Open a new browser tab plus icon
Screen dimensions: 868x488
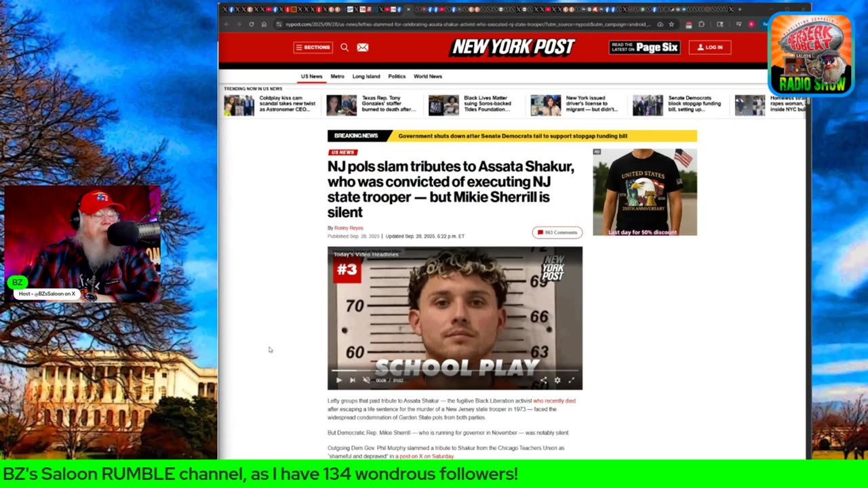point(739,9)
